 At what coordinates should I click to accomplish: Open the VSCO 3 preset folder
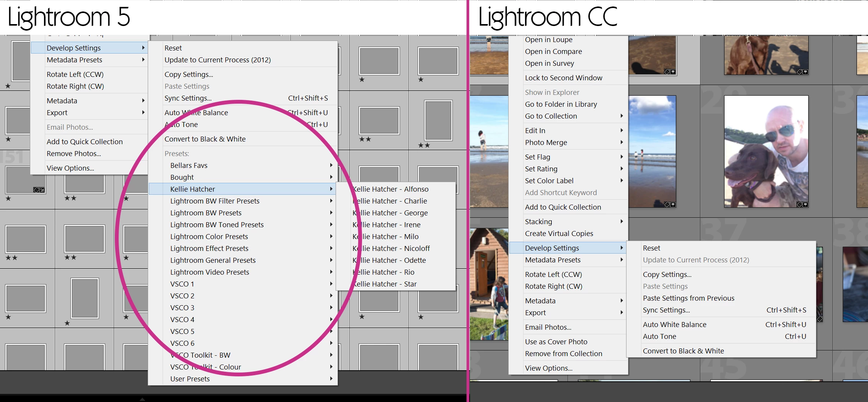pyautogui.click(x=243, y=308)
